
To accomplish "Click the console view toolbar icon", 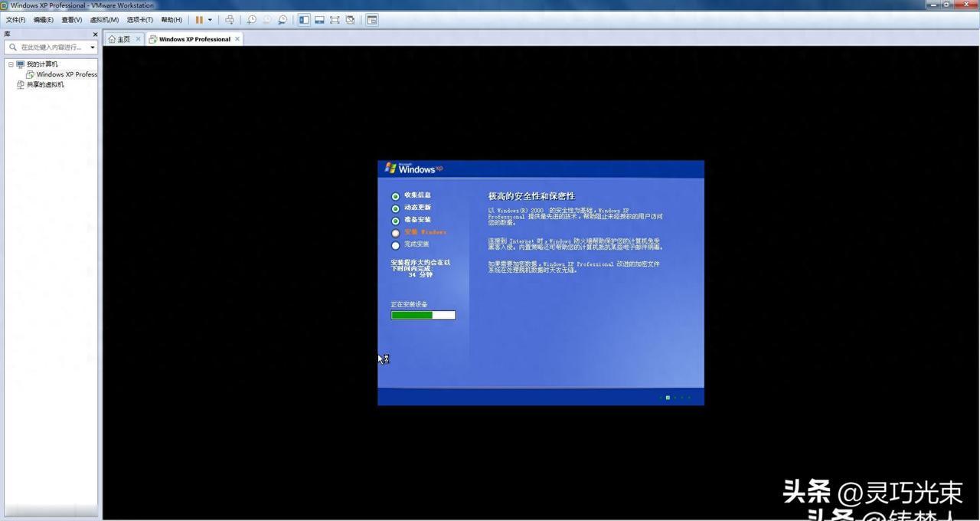I will pos(372,20).
